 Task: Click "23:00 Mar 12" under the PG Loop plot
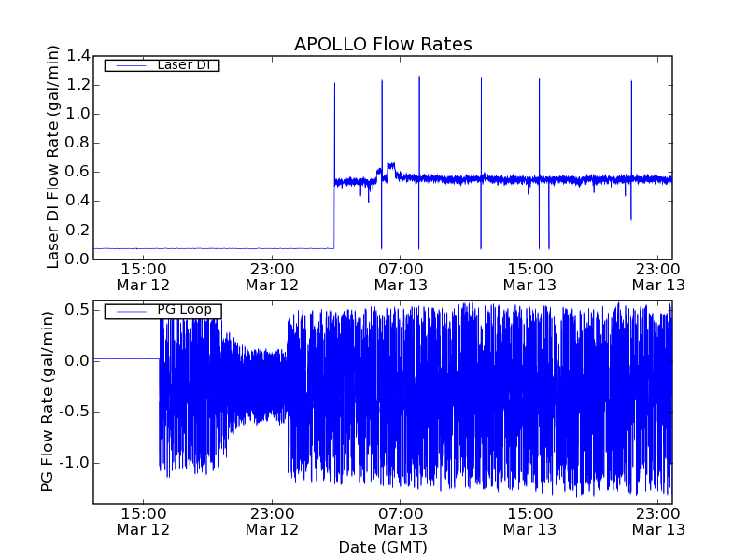pos(272,522)
